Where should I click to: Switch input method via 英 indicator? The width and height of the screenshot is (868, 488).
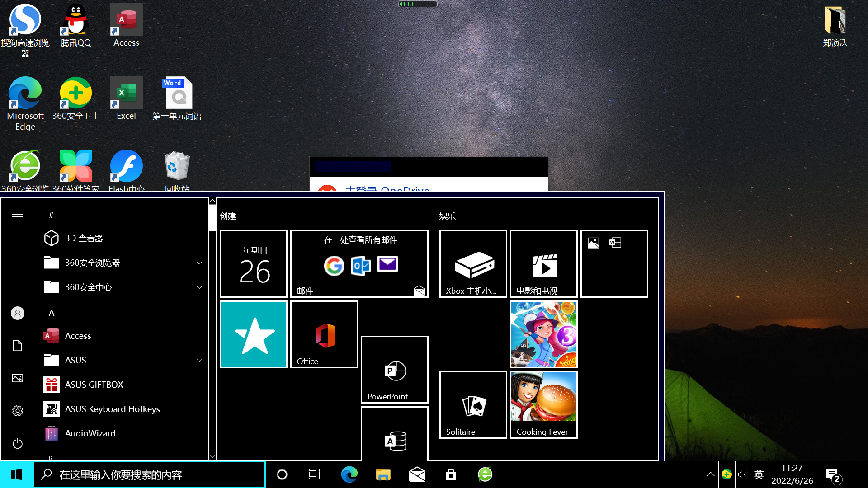(x=759, y=474)
